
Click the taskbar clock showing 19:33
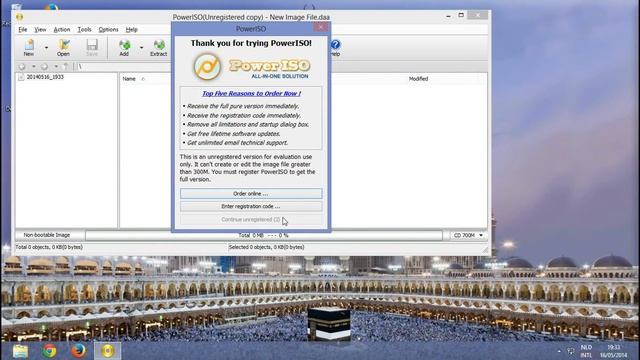coord(613,351)
